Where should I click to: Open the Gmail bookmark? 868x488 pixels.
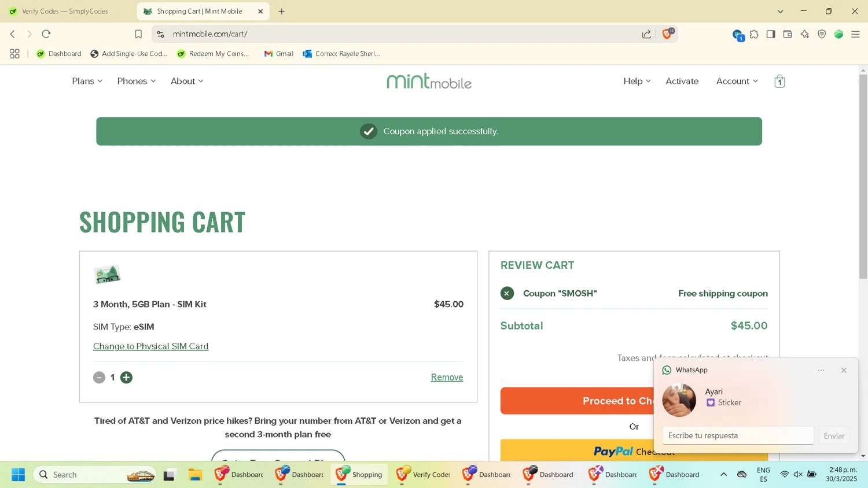(279, 54)
